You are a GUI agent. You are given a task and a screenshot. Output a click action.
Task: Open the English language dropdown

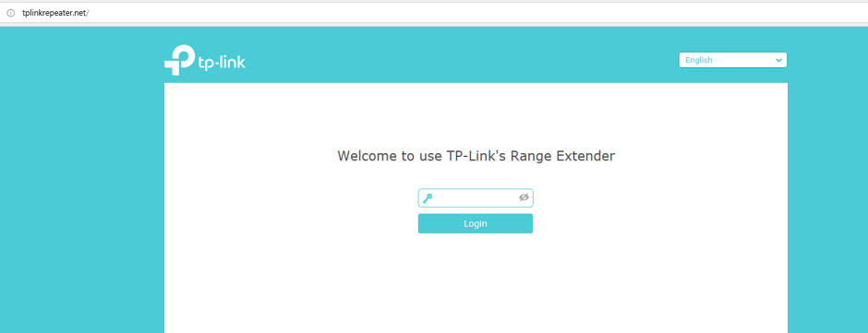click(x=732, y=60)
